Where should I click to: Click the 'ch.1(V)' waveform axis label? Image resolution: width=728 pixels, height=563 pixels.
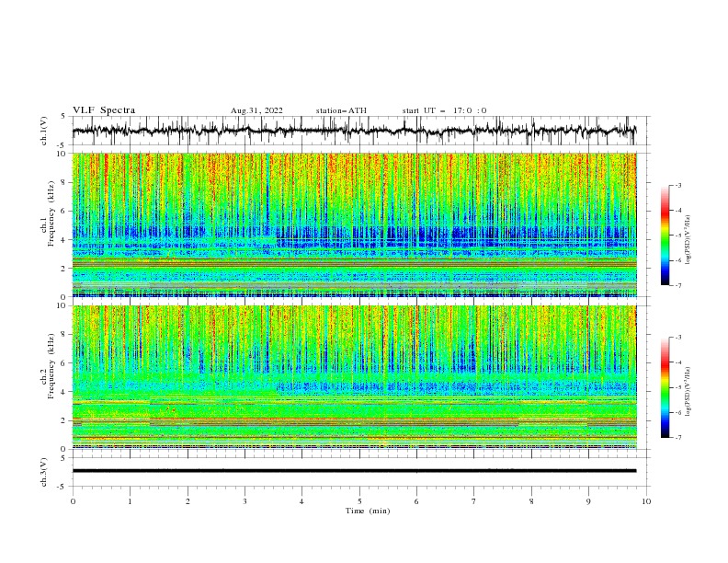[x=44, y=131]
